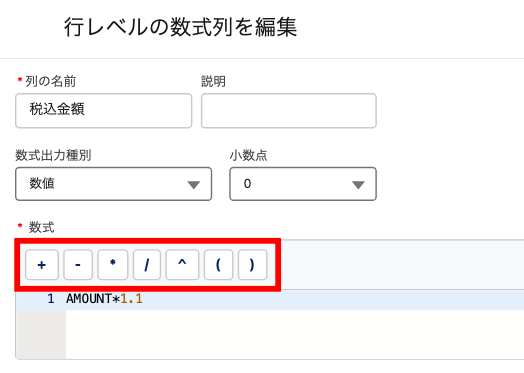Insert the caret exponent operator
The height and width of the screenshot is (373, 524).
click(x=182, y=265)
